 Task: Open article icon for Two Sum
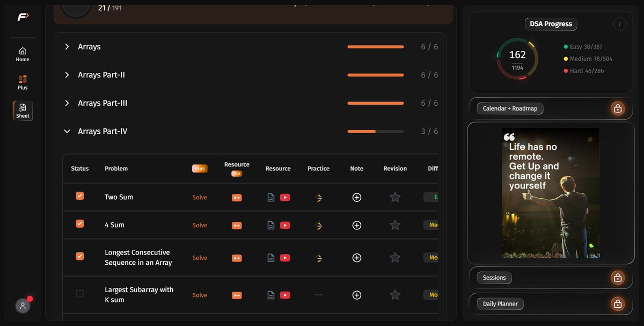(x=271, y=197)
